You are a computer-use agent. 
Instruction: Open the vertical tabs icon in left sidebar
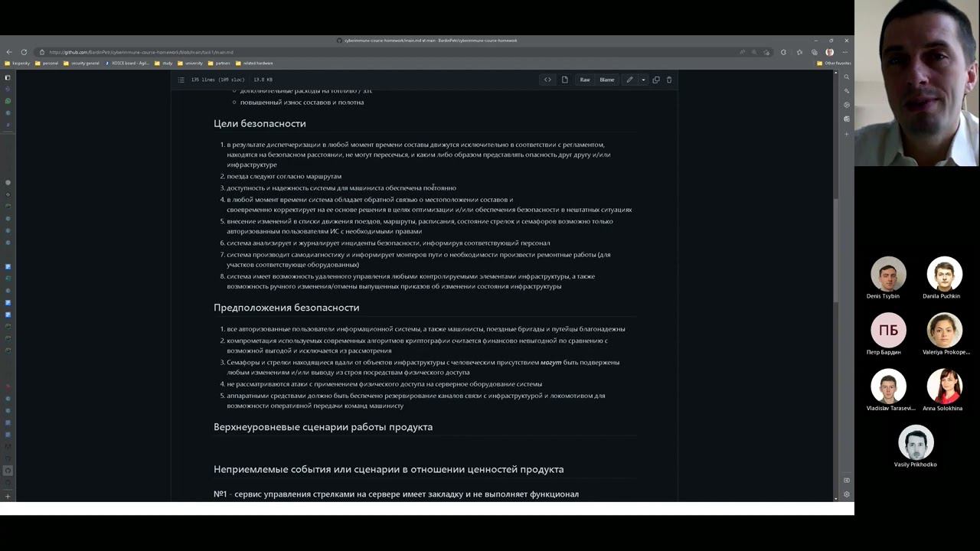coord(8,77)
